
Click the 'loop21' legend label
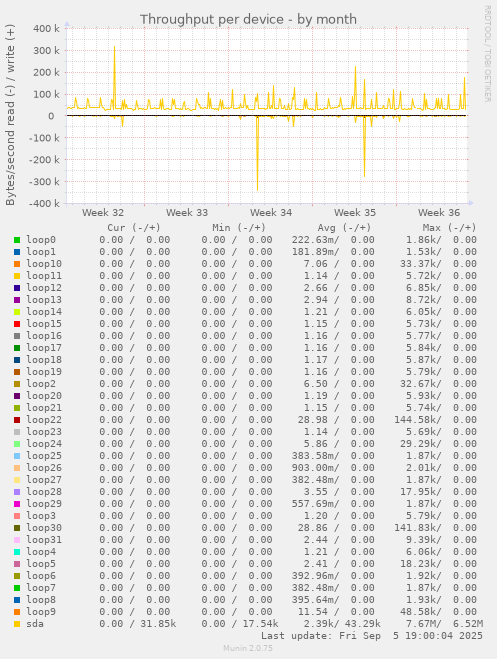(44, 408)
